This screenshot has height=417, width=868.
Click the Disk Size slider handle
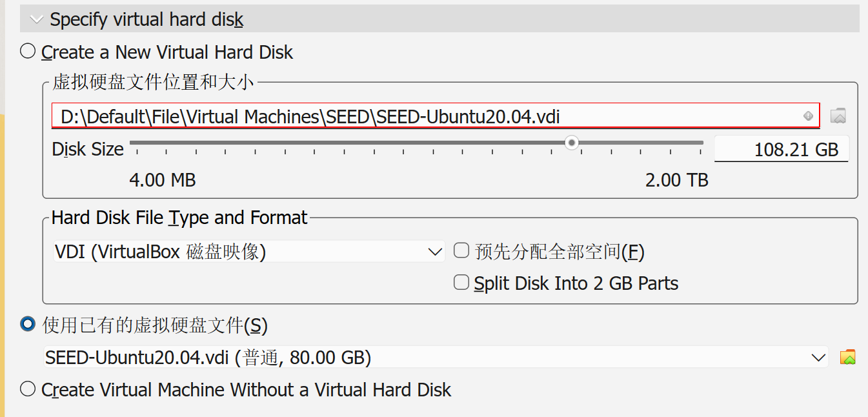[x=571, y=143]
